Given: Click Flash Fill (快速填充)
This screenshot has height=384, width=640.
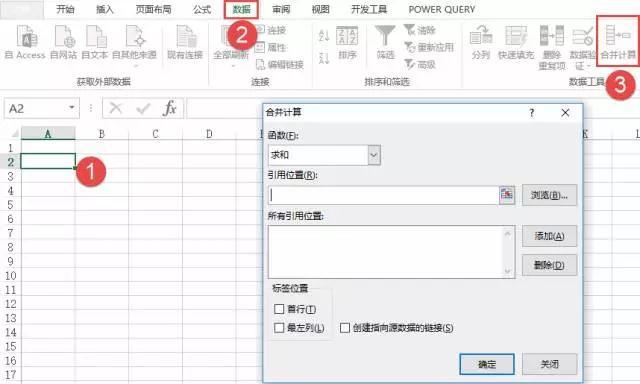Looking at the screenshot, I should pyautogui.click(x=516, y=42).
